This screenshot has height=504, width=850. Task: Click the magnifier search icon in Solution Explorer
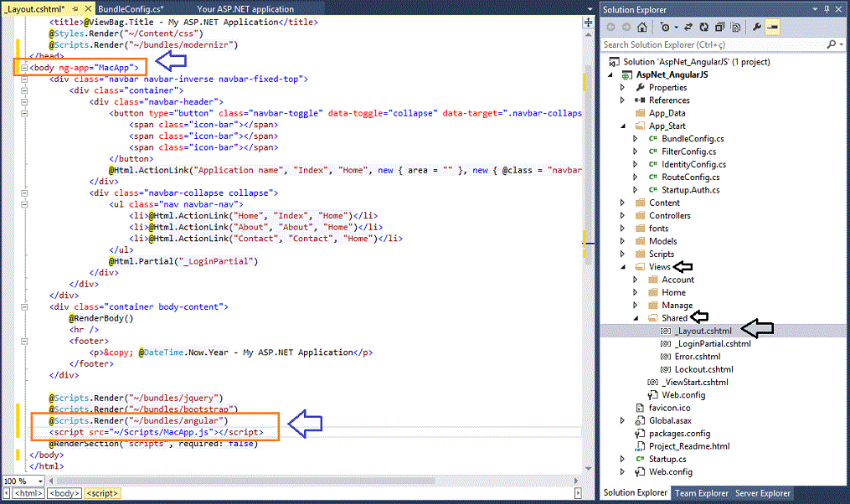[x=831, y=44]
